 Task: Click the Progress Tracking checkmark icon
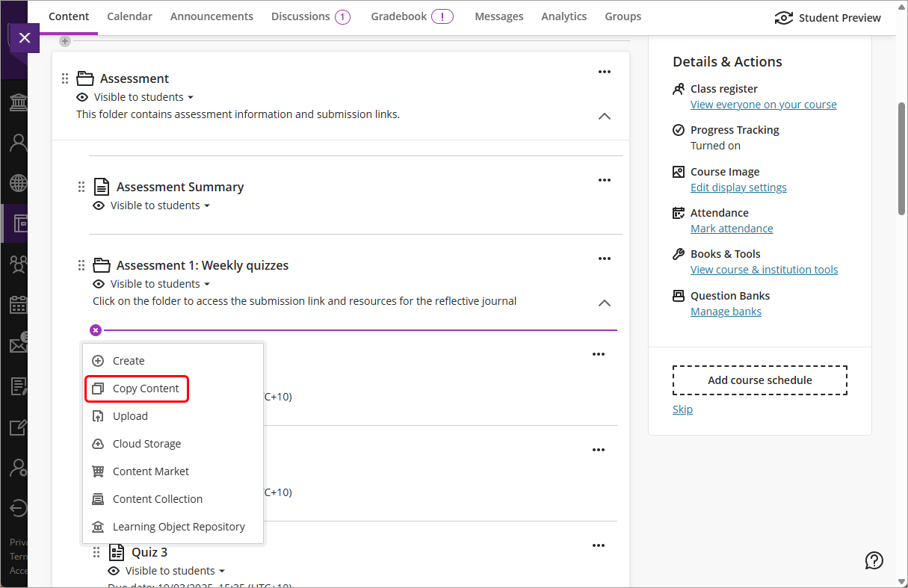pyautogui.click(x=679, y=130)
